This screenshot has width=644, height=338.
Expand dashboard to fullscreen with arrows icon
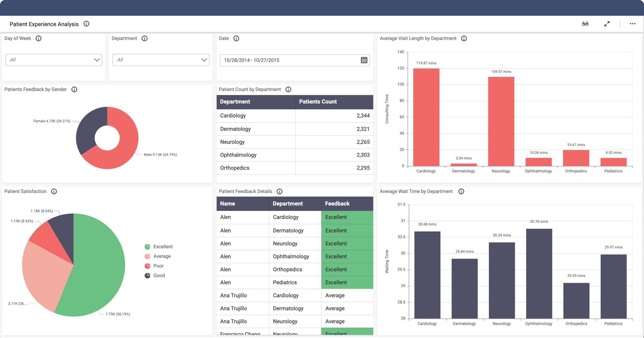[x=607, y=24]
